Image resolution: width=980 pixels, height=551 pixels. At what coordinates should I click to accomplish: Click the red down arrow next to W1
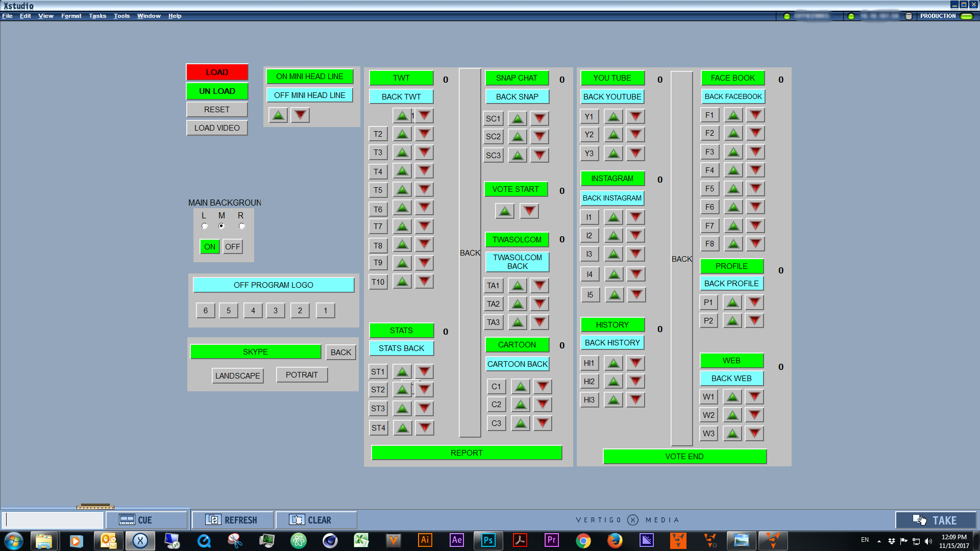[x=754, y=397]
